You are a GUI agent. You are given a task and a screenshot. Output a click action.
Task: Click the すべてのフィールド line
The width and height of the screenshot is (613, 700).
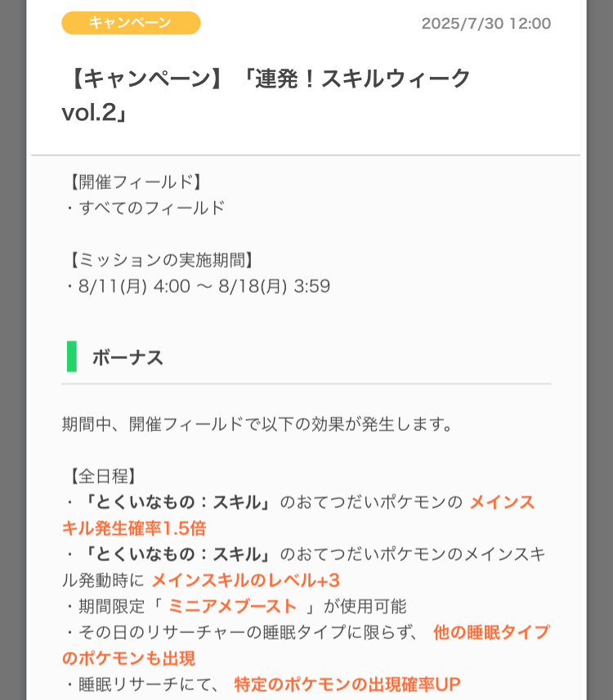coord(145,208)
